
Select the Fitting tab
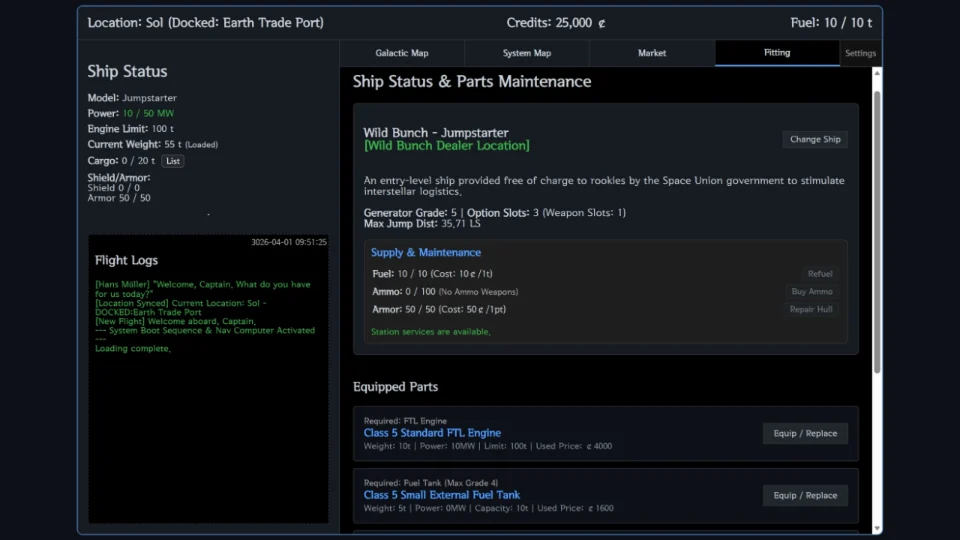[x=777, y=53]
